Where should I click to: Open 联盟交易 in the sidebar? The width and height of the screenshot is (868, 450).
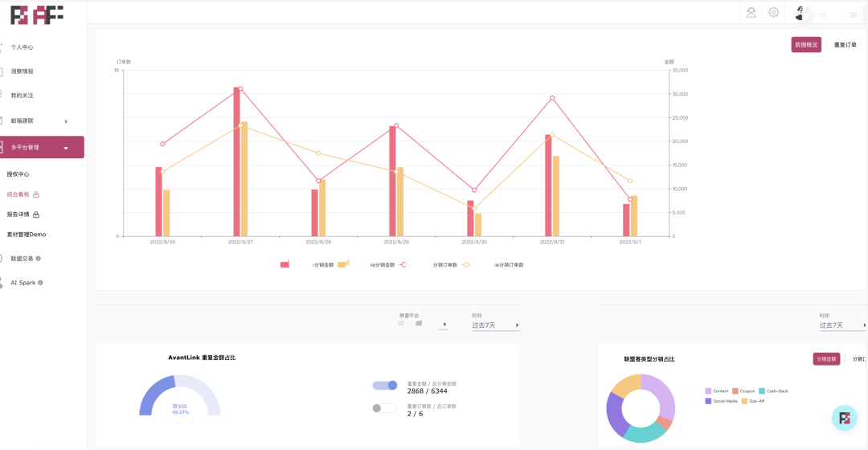pyautogui.click(x=23, y=259)
